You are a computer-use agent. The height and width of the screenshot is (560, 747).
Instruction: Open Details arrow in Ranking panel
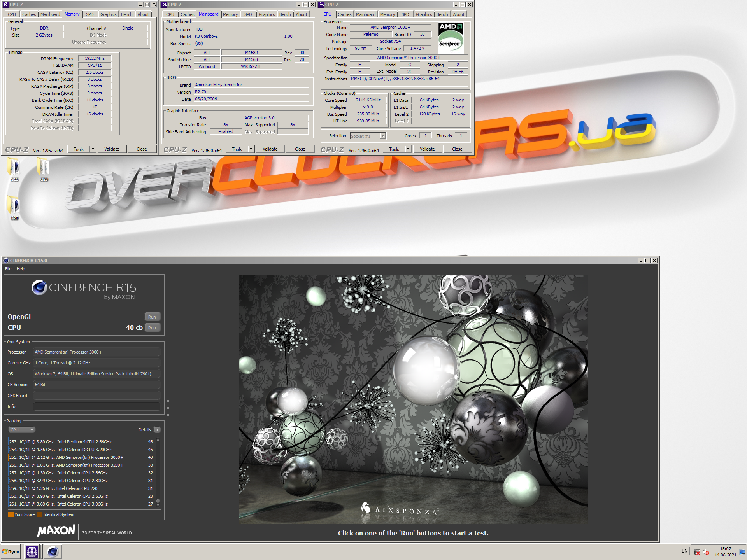point(157,430)
